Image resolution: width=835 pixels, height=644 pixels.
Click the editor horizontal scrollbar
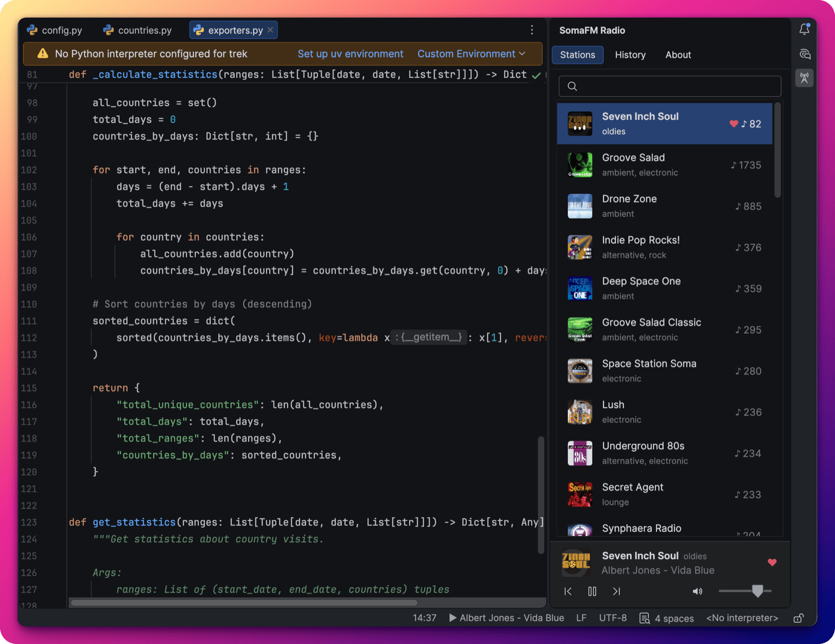[244, 603]
